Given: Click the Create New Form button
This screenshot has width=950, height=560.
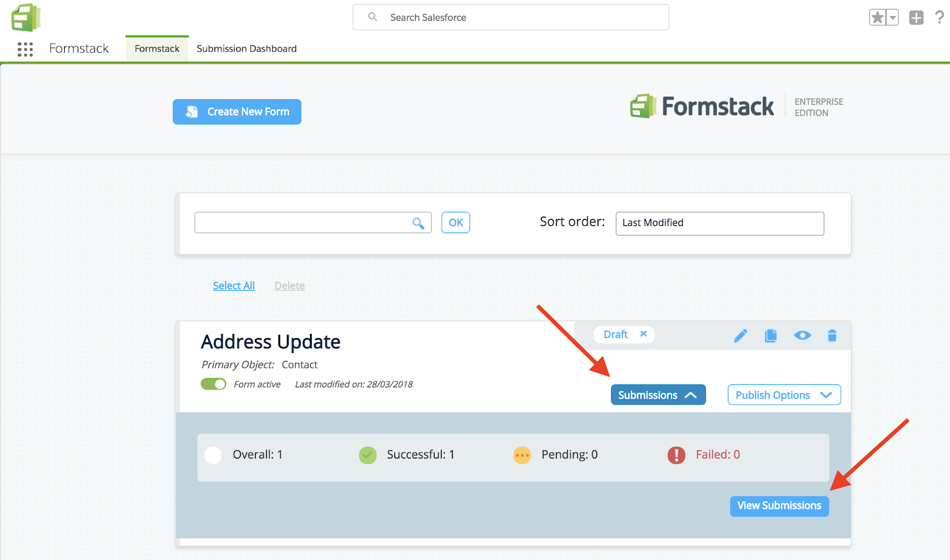Looking at the screenshot, I should click(237, 112).
